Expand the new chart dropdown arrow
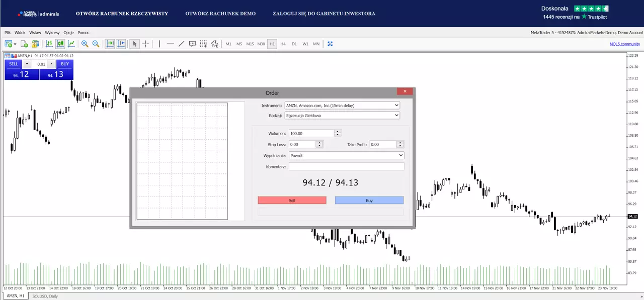Viewport: 644px width, 300px height. [x=15, y=44]
